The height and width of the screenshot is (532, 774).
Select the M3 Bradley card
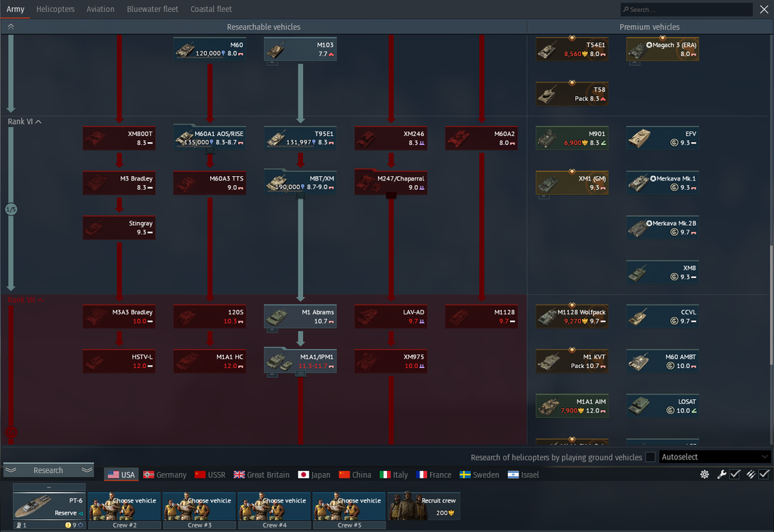pyautogui.click(x=119, y=183)
